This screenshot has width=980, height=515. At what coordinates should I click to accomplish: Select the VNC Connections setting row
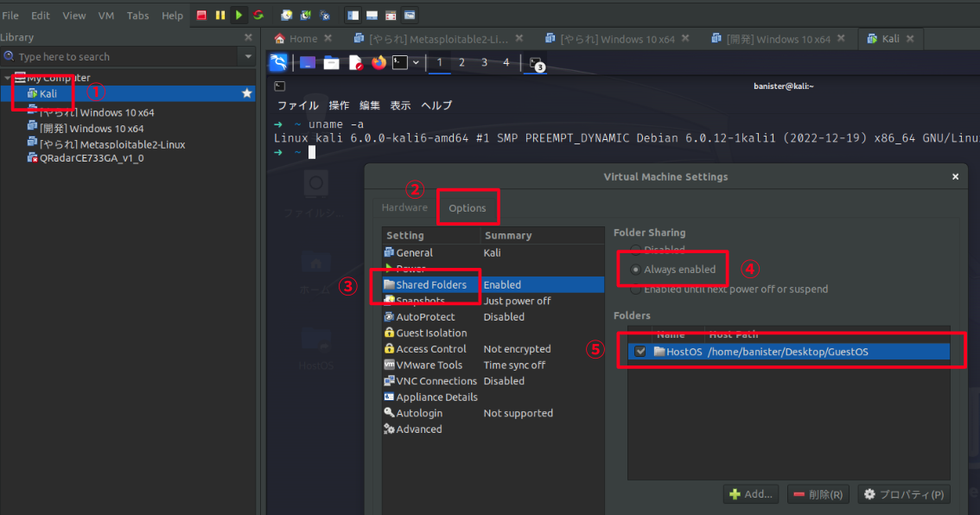(493, 381)
